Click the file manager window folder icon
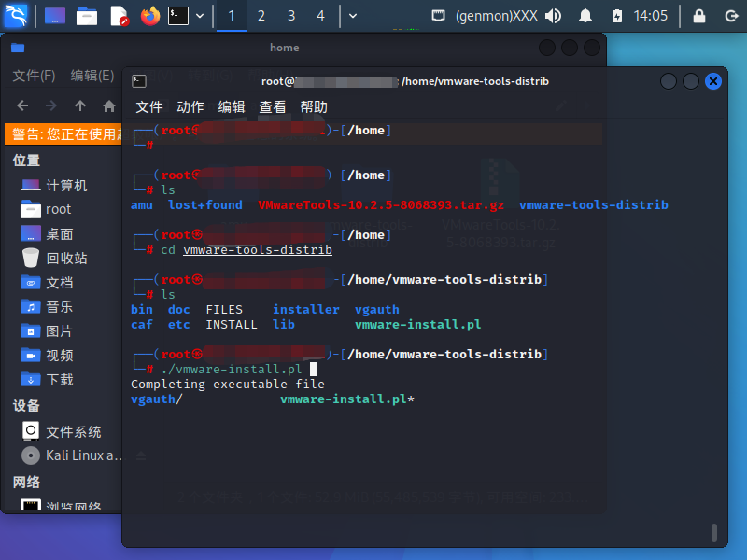 [18, 48]
